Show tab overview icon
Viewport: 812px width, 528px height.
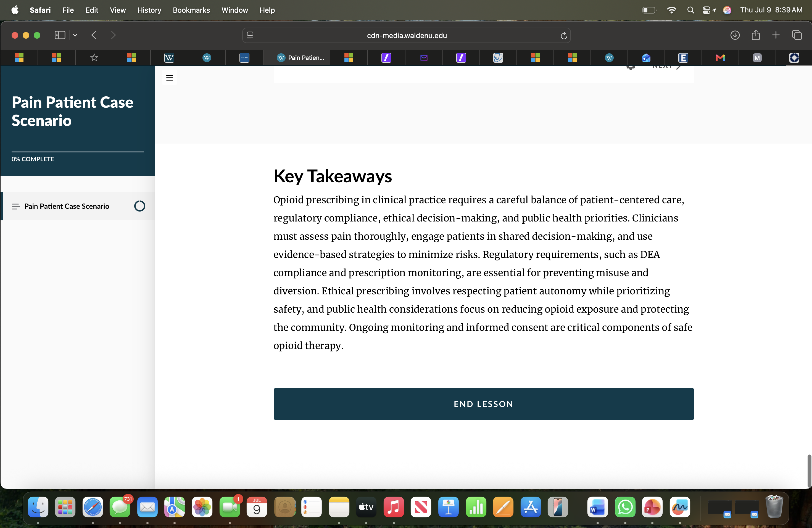(x=797, y=35)
